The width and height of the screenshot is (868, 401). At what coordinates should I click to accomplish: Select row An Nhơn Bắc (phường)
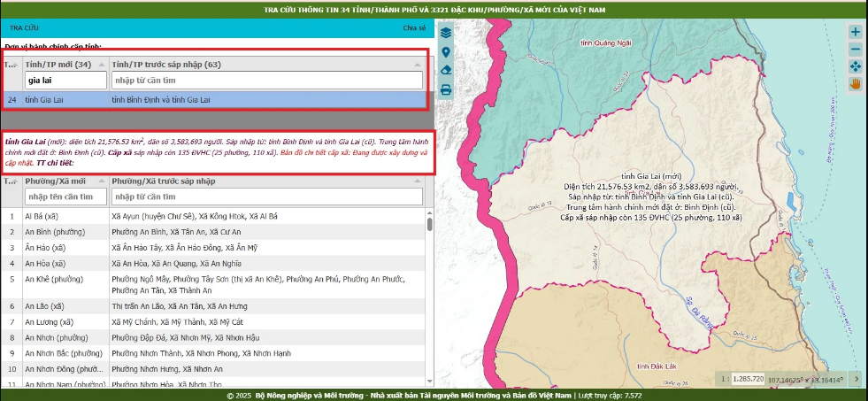[213, 353]
